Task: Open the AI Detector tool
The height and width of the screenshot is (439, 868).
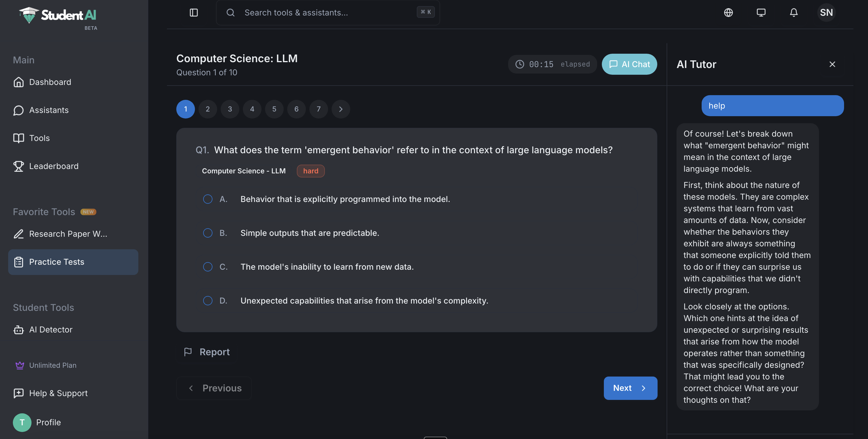Action: pyautogui.click(x=51, y=330)
